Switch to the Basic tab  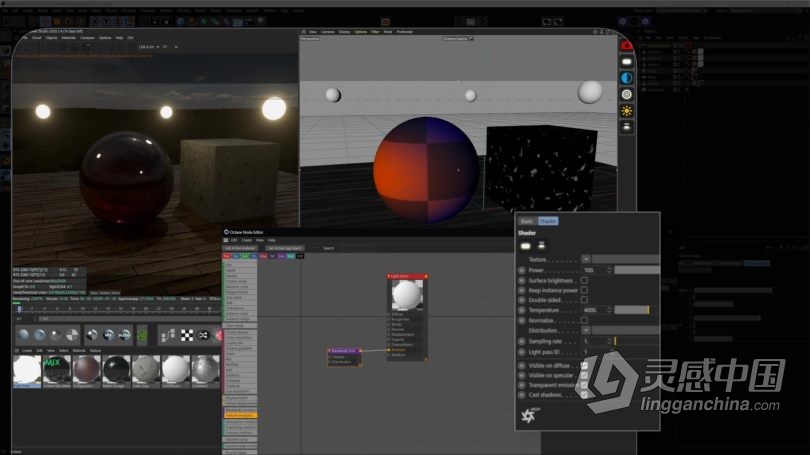point(527,221)
